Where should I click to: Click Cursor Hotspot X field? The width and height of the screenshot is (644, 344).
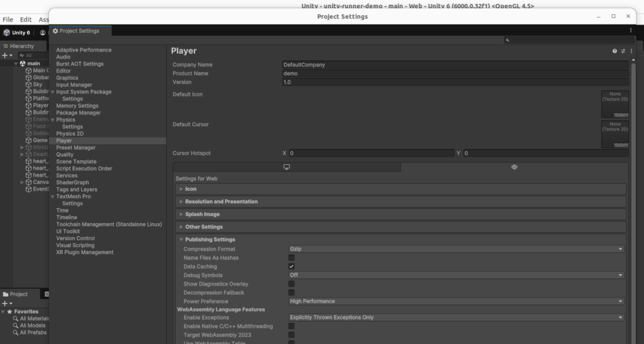[x=371, y=153]
